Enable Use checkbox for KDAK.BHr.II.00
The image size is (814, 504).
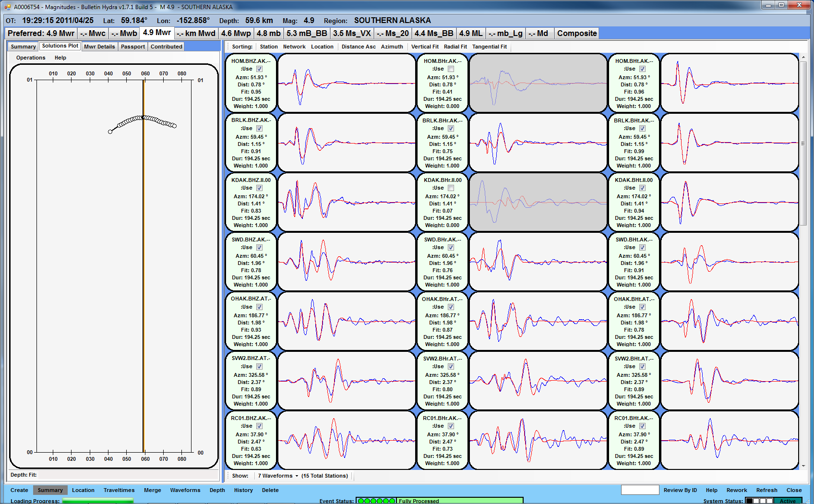[x=451, y=188]
